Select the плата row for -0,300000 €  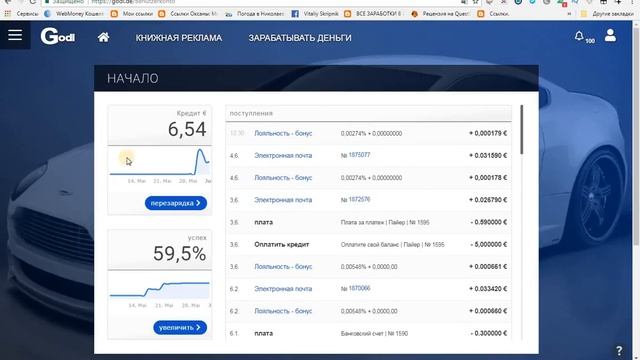(x=263, y=333)
